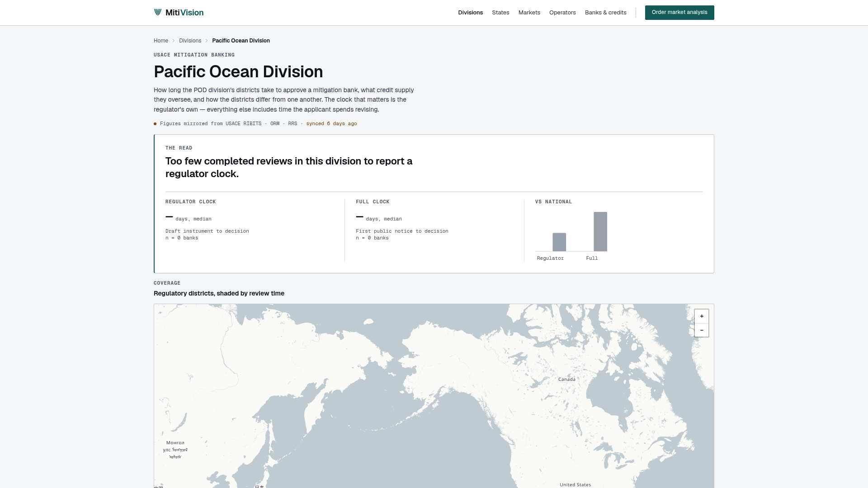Screen dimensions: 868x488
Task: Open the Operators nav item
Action: pos(562,13)
